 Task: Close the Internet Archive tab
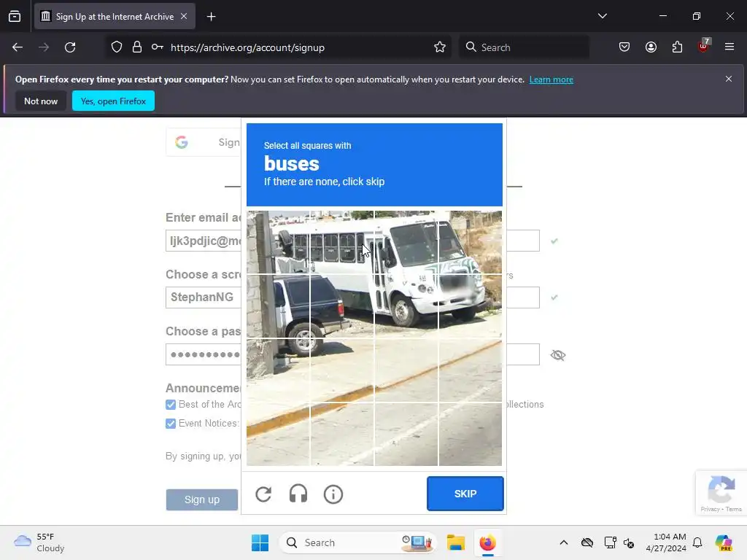point(184,16)
